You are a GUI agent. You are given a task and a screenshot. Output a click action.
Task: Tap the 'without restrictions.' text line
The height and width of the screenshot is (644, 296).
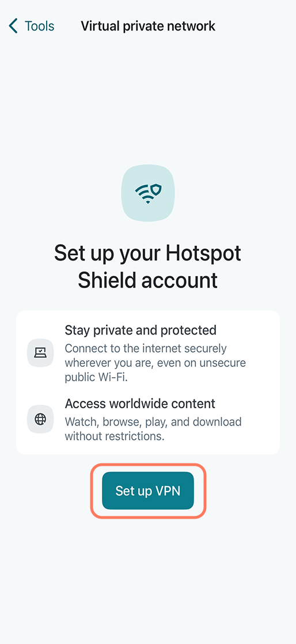115,436
